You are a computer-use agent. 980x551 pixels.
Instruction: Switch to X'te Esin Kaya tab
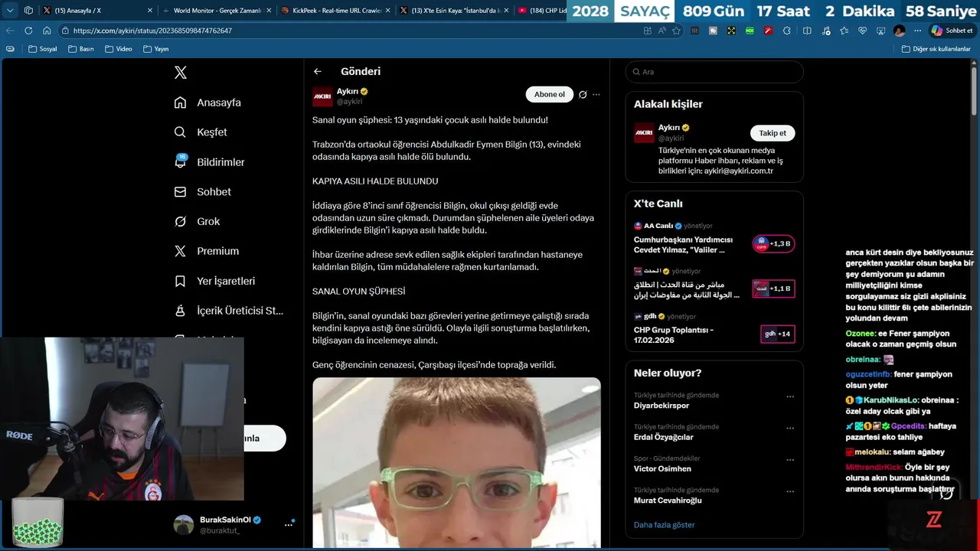click(453, 11)
